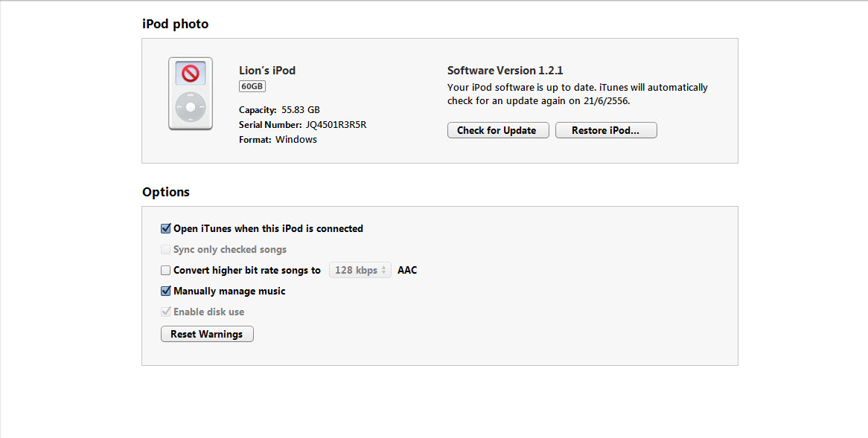This screenshot has height=438, width=868.
Task: Click the iPod photo device image
Action: tap(191, 94)
